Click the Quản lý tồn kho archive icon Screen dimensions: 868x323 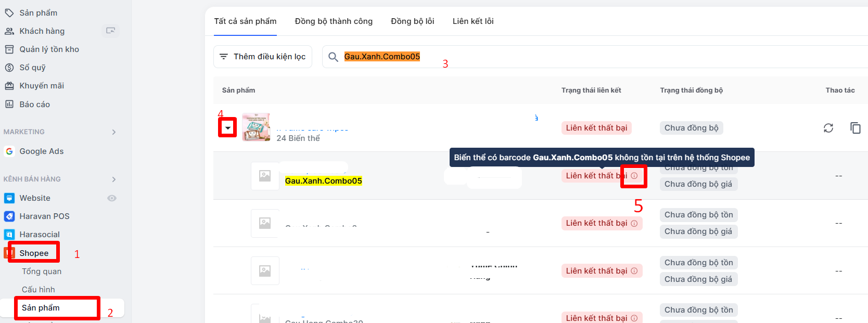9,49
